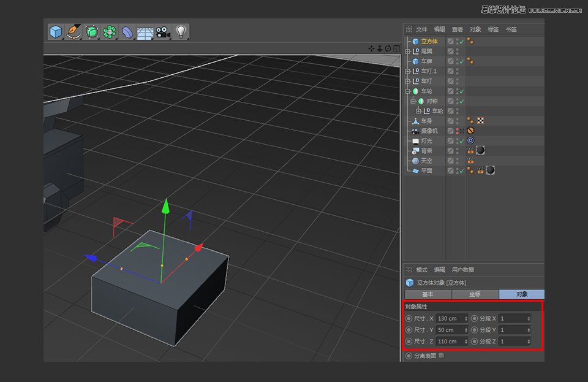Click the viewport rotate icon above the scene
The width and height of the screenshot is (588, 382).
(387, 48)
